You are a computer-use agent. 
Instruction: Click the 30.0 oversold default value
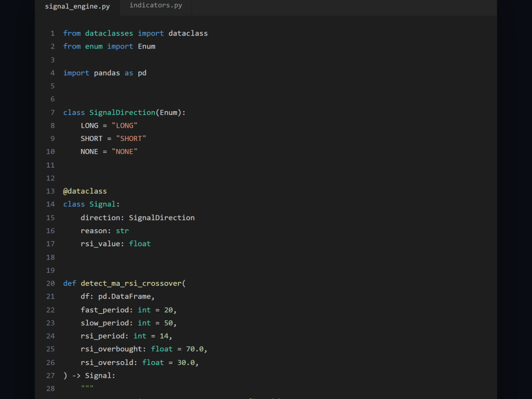(186, 362)
